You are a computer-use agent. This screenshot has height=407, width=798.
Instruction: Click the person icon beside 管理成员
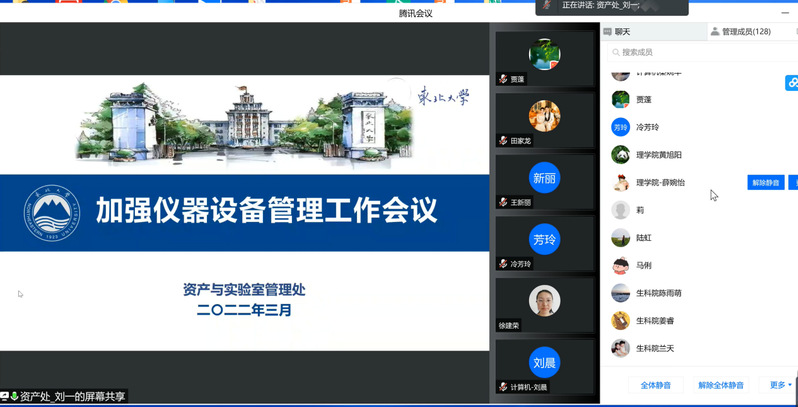tap(715, 32)
